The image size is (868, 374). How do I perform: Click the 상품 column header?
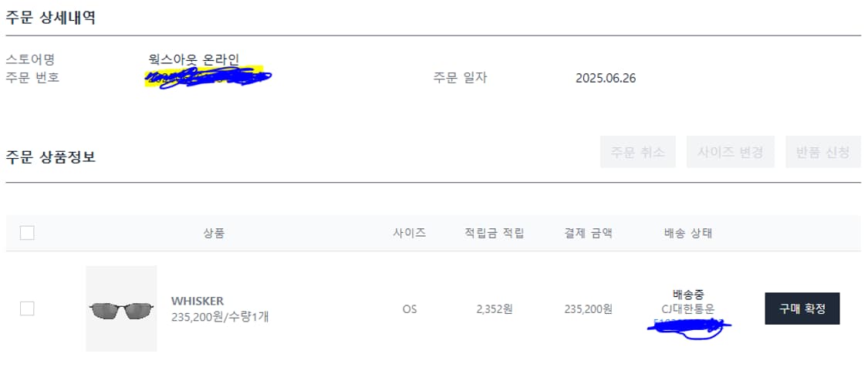coord(214,233)
